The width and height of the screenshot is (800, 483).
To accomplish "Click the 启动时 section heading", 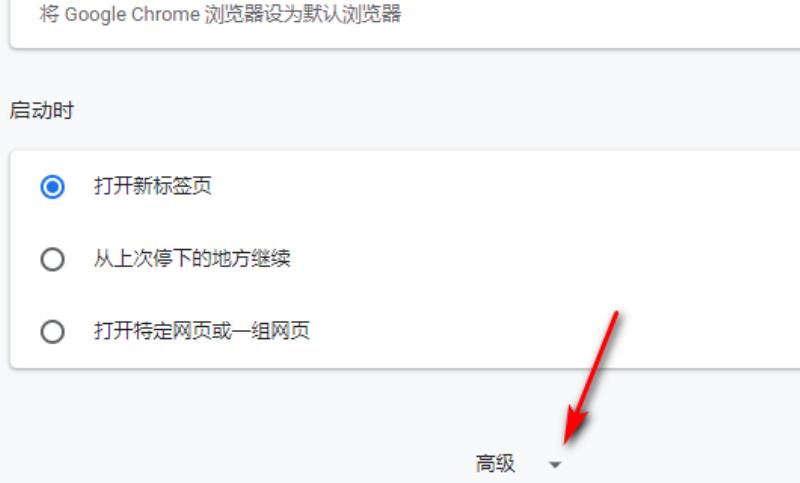I will [x=42, y=110].
